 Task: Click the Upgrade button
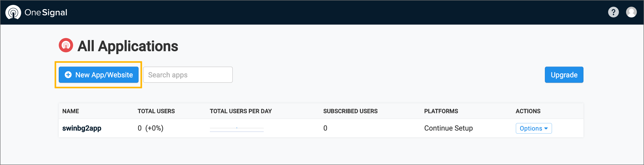click(x=564, y=75)
